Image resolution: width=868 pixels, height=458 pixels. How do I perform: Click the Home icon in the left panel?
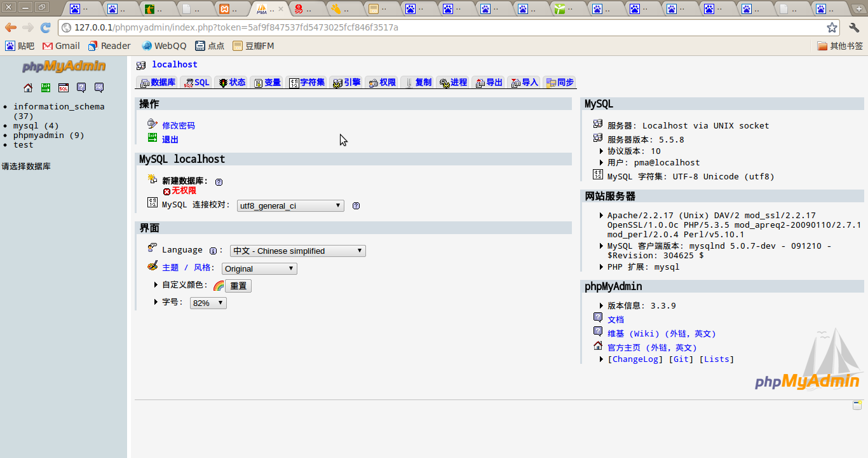[28, 88]
